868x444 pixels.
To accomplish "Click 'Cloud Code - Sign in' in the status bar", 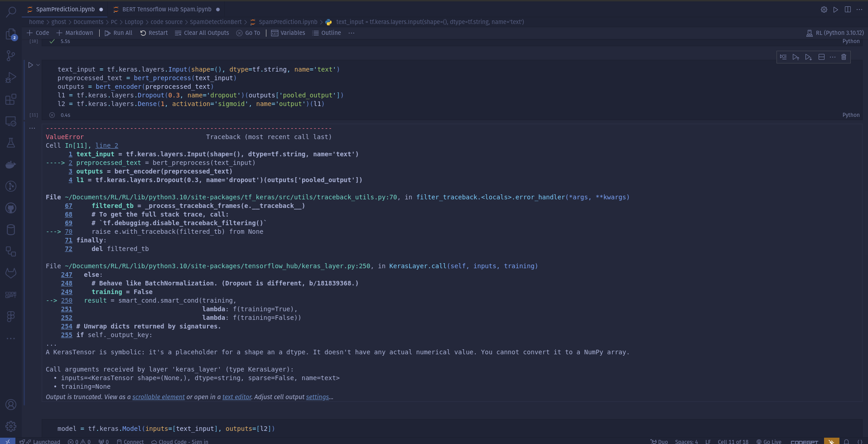I will click(x=180, y=442).
